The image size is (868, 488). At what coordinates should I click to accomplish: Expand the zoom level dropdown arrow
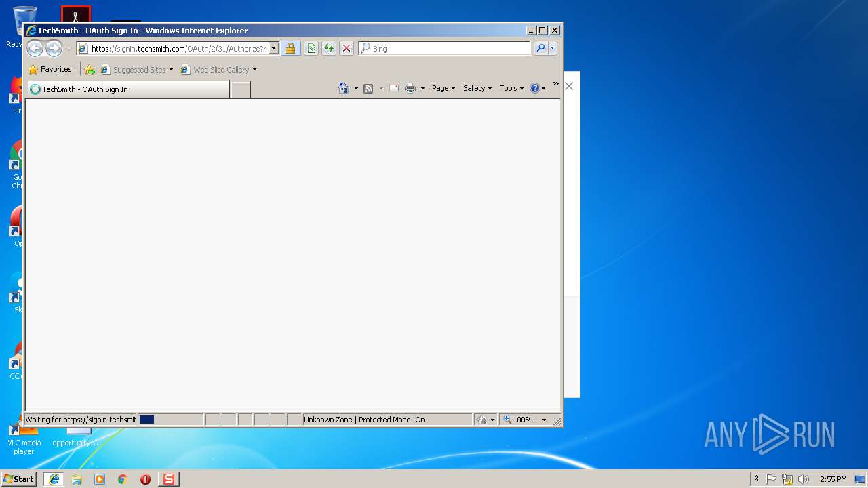click(x=544, y=420)
